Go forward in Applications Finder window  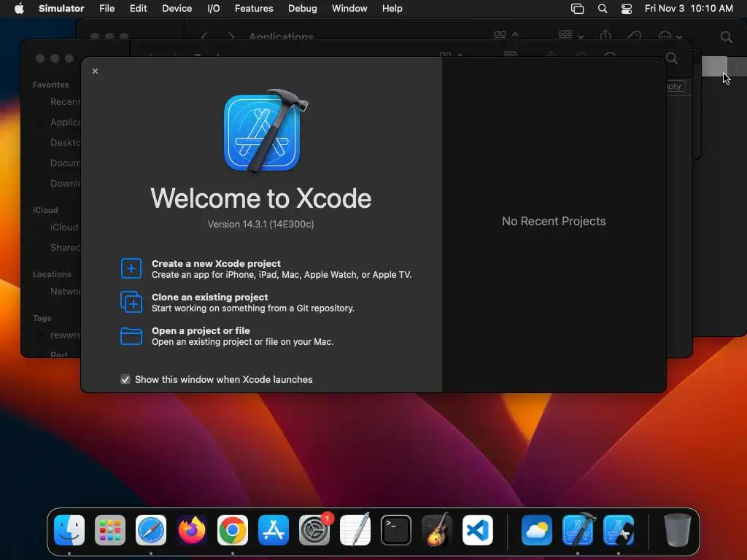point(231,36)
